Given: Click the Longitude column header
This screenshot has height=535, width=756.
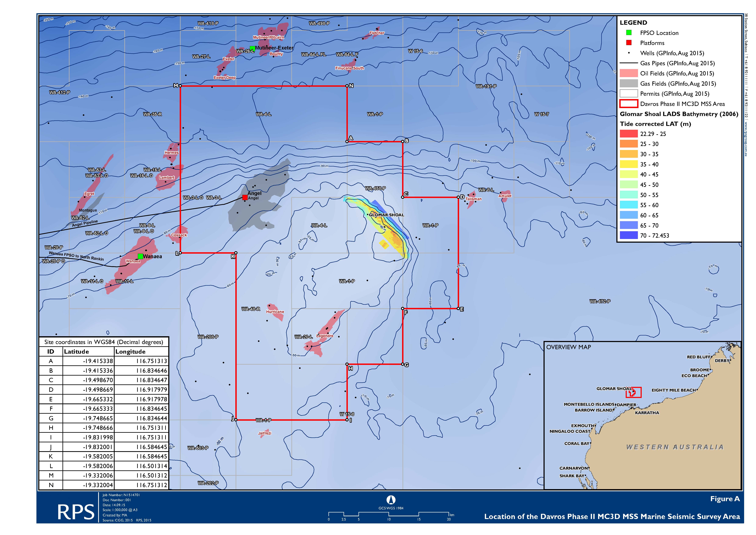Looking at the screenshot, I should click(x=130, y=351).
